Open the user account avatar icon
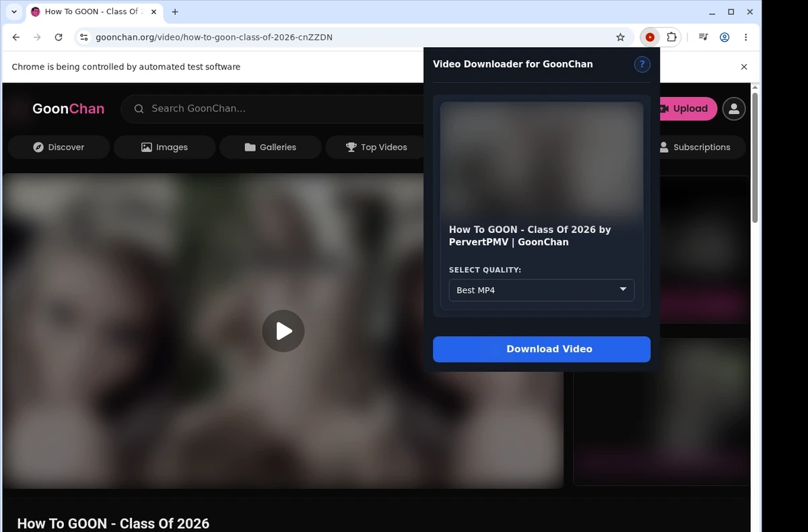The width and height of the screenshot is (808, 532). pyautogui.click(x=734, y=108)
